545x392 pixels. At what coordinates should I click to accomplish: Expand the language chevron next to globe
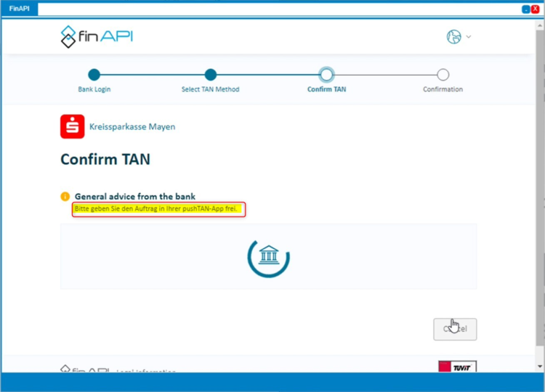click(469, 37)
